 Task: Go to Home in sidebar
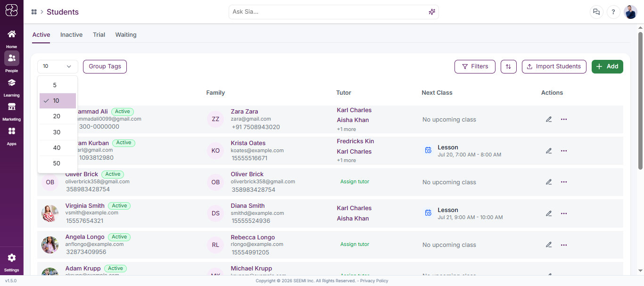tap(12, 39)
